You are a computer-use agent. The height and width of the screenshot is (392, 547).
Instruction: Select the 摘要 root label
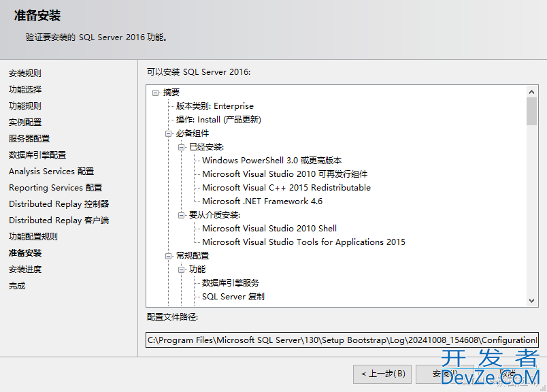click(171, 93)
